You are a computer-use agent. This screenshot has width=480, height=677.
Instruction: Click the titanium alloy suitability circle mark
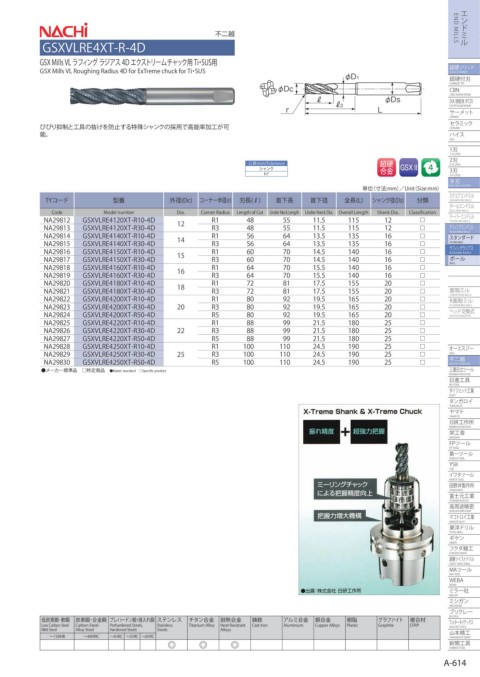(x=203, y=645)
